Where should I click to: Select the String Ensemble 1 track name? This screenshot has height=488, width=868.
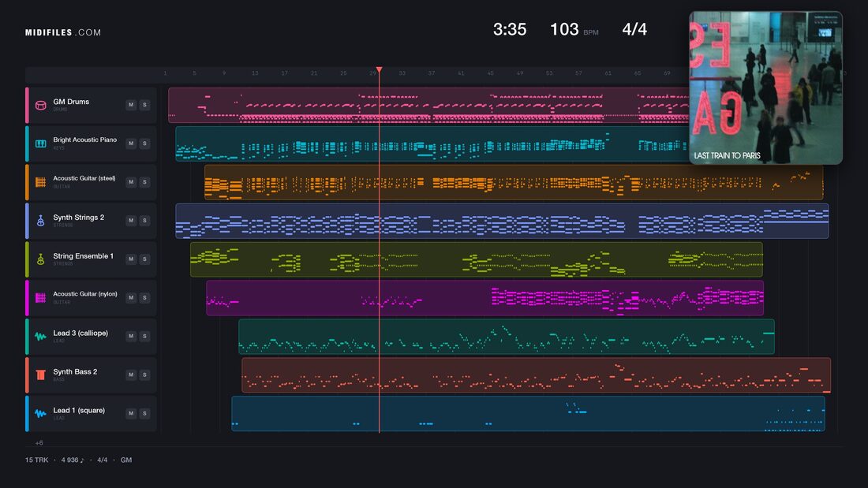[x=83, y=256]
